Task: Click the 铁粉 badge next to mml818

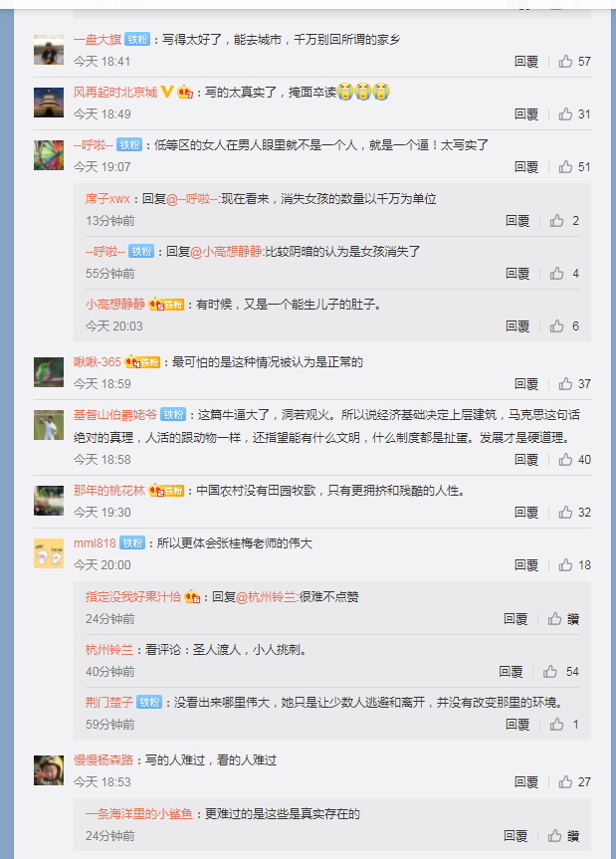Action: [132, 542]
